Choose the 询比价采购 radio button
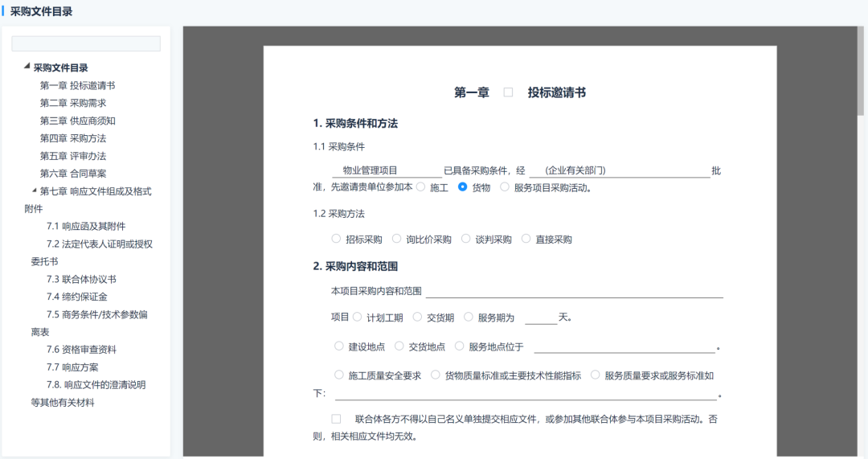The image size is (868, 459). pyautogui.click(x=397, y=239)
